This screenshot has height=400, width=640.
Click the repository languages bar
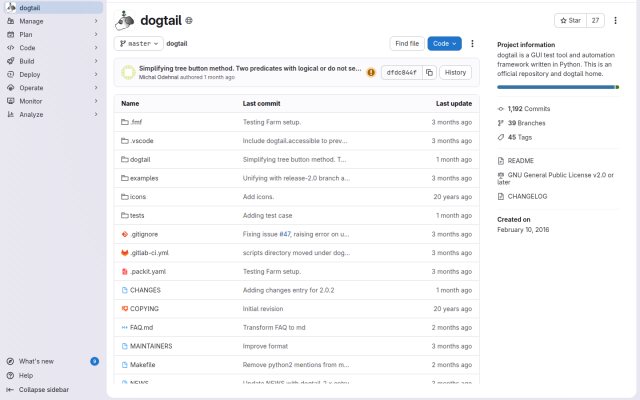[558, 87]
